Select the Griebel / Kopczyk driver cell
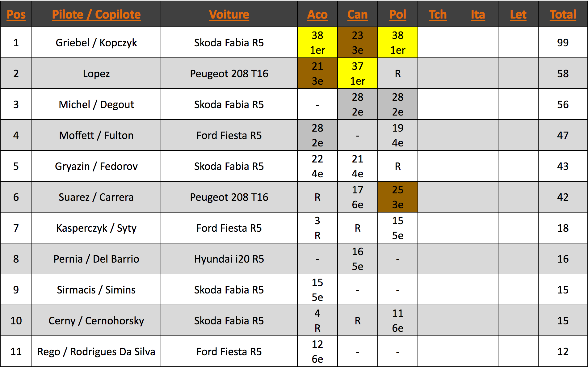 [x=96, y=43]
